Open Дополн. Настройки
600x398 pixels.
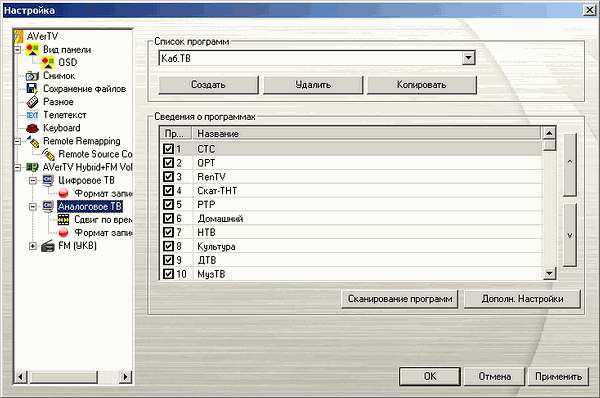click(522, 299)
